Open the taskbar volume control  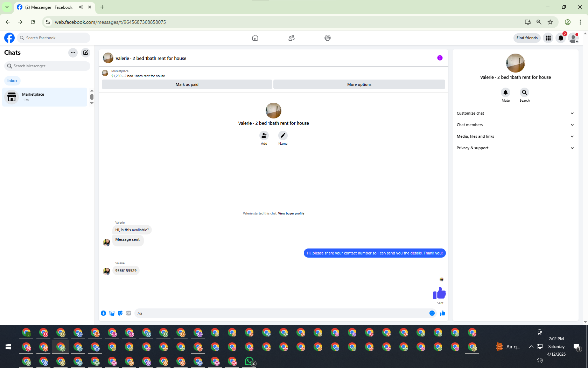[540, 360]
